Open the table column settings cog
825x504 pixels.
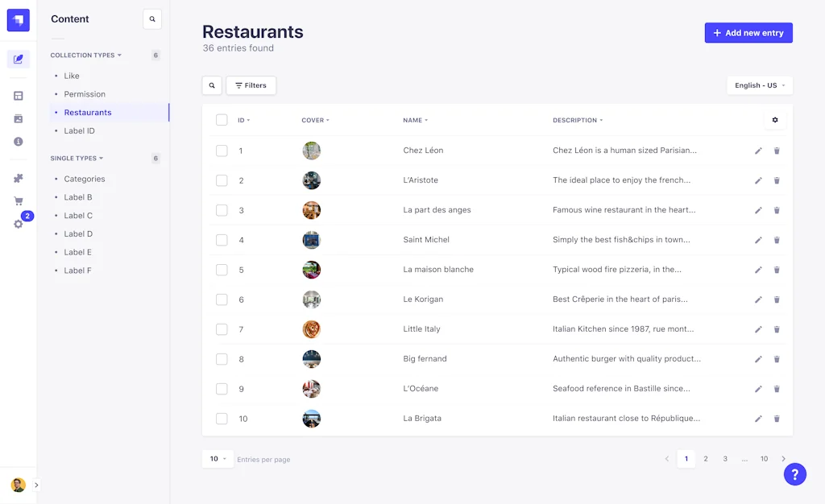tap(774, 119)
